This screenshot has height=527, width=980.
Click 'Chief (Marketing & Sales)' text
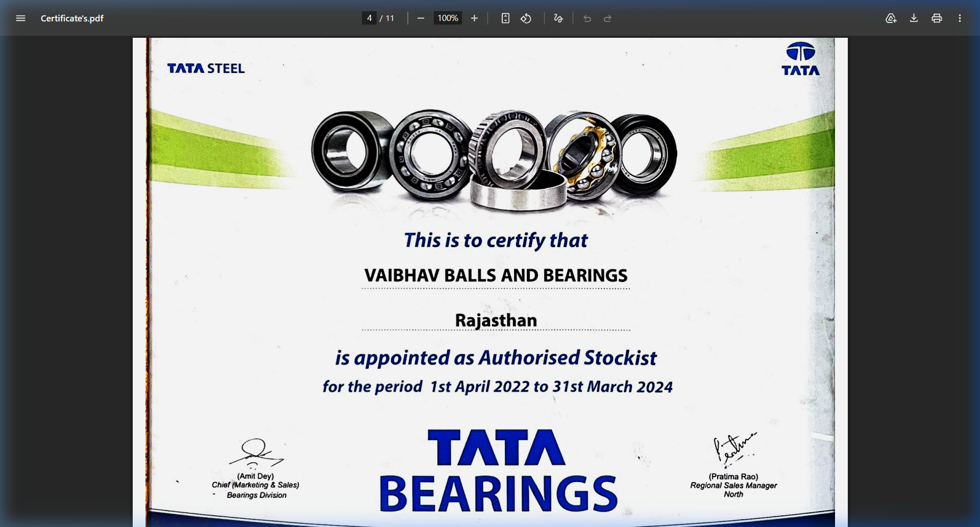click(x=255, y=485)
